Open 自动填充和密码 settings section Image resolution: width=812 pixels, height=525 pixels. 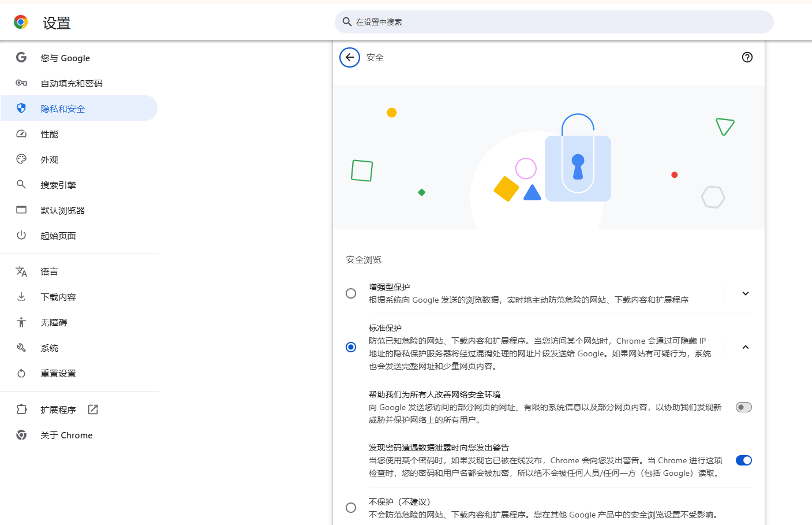click(79, 83)
